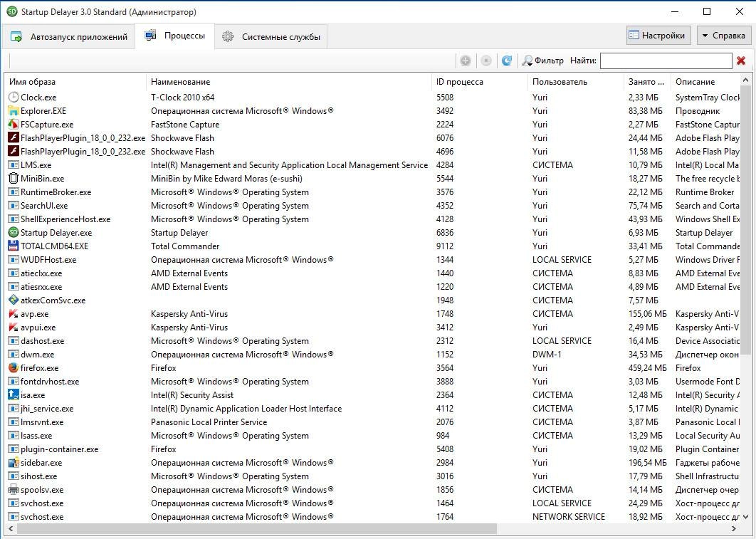Click the TOTALCMD64.EXE floppy icon
Screen dimensions: 756x539
(14, 246)
